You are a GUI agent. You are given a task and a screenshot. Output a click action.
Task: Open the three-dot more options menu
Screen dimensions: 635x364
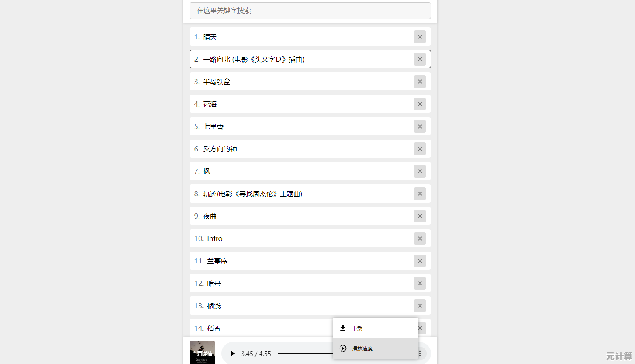pyautogui.click(x=420, y=353)
